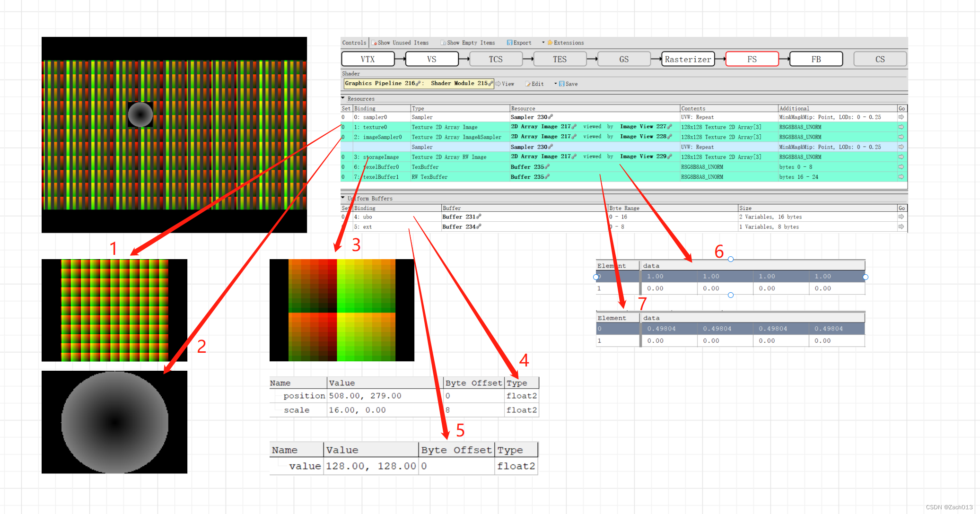Switch to the FB pipeline stage
Viewport: 980px width, 514px height.
pyautogui.click(x=816, y=59)
